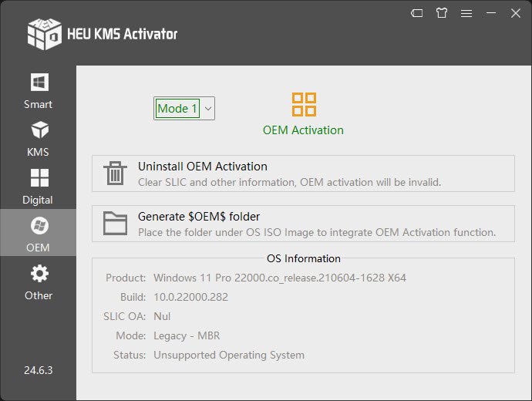
Task: Minimize the HEU KMS Activator window
Action: point(491,13)
